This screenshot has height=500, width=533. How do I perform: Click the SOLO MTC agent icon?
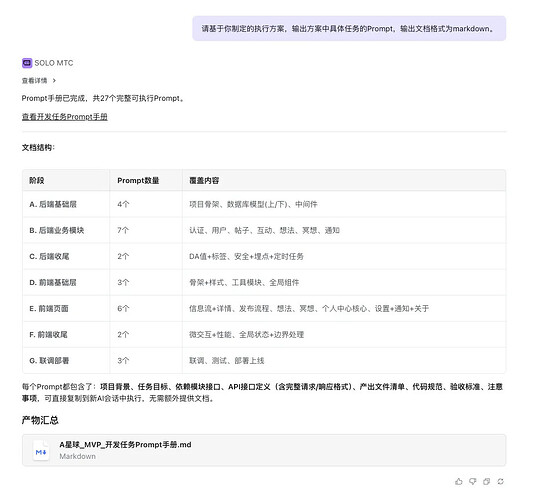click(x=27, y=63)
